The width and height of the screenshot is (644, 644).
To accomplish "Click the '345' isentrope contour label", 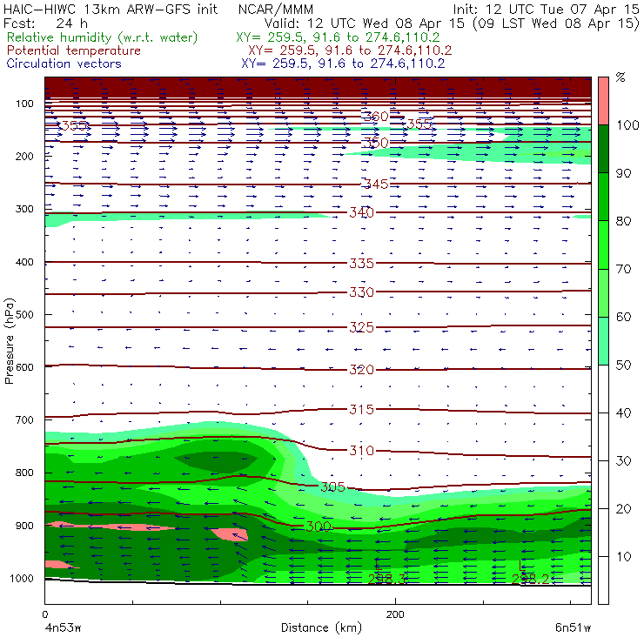I will [x=375, y=184].
